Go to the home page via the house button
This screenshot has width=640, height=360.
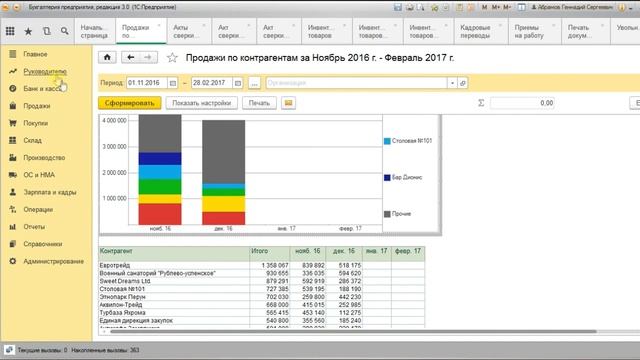[x=107, y=58]
